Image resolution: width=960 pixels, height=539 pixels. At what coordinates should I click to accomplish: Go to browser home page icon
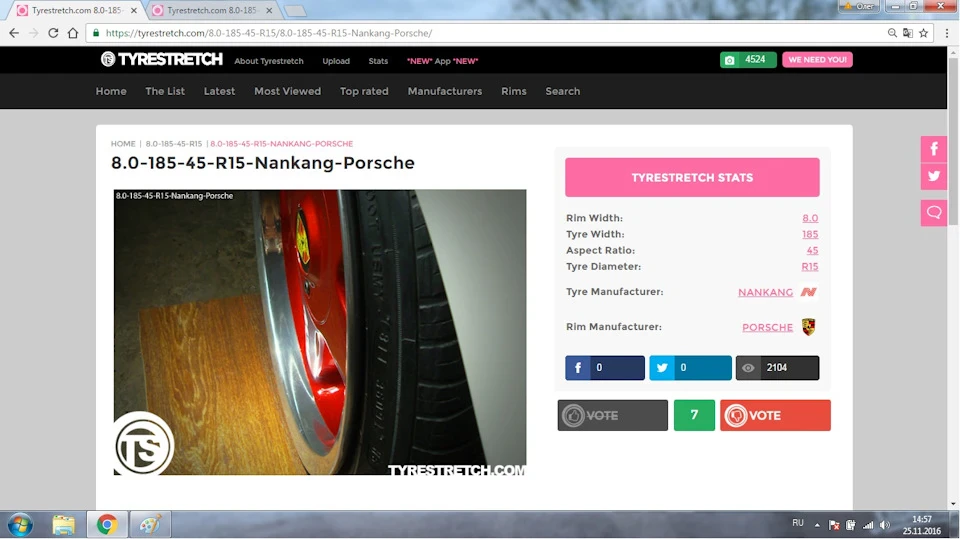pos(73,33)
